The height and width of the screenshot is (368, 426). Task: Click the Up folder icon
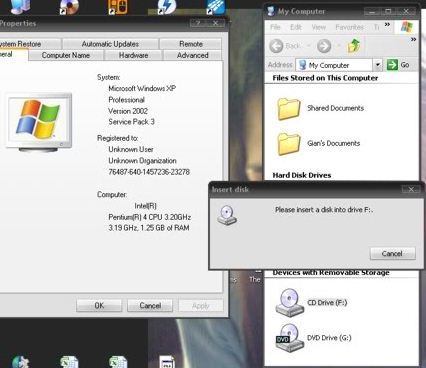tap(354, 46)
